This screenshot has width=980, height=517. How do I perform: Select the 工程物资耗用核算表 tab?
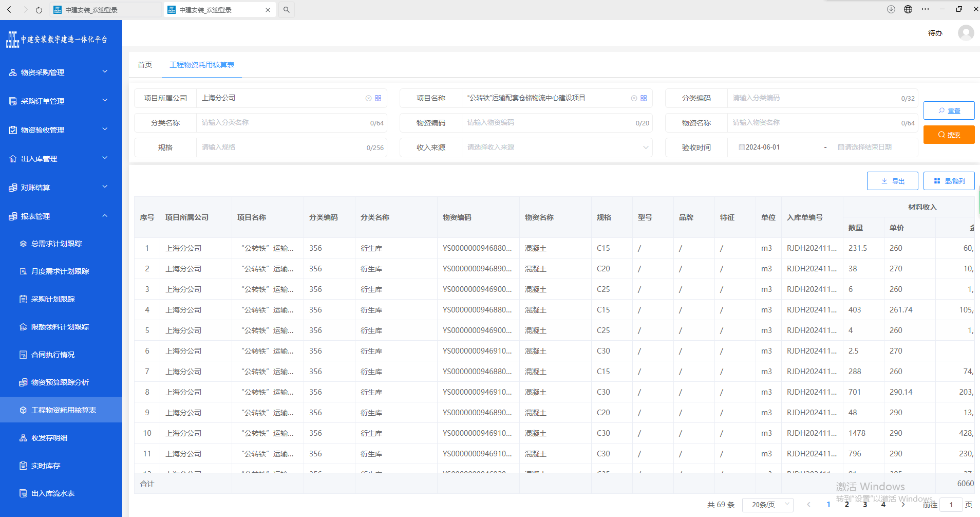coord(202,65)
